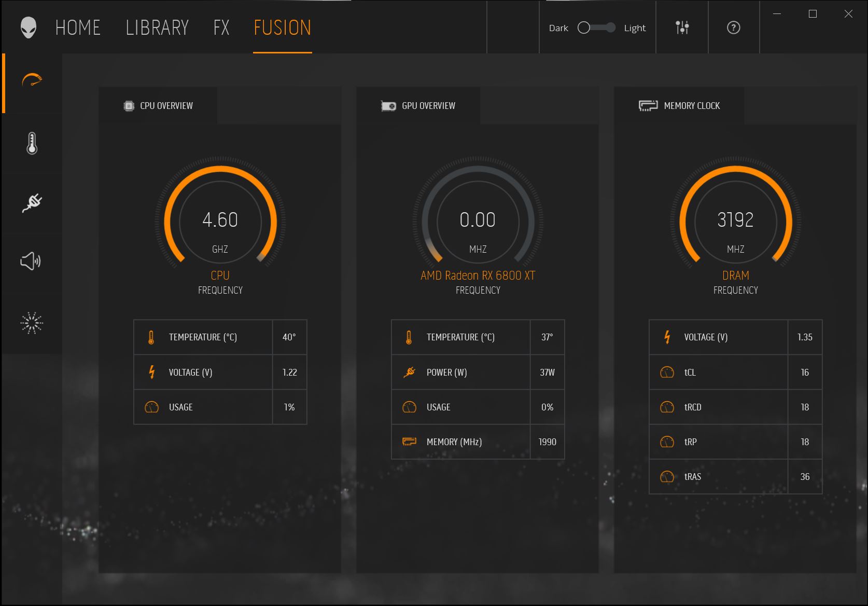The width and height of the screenshot is (868, 606).
Task: Open the Thermal thermometer sidebar section
Action: click(x=32, y=143)
